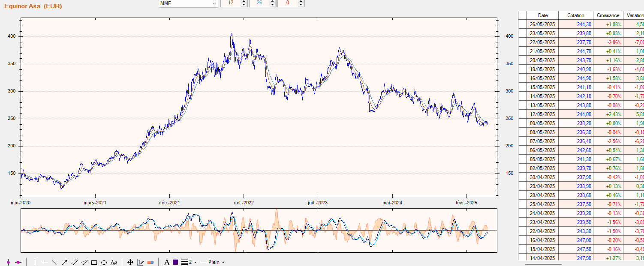Viewport: 644px width, 266px height.
Task: Pick the arrow drawing tool
Action: coord(64,262)
